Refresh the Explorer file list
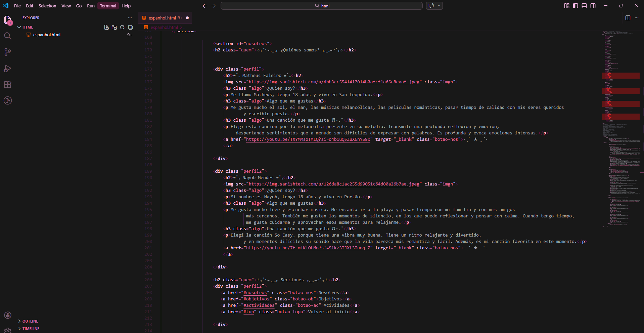 (x=122, y=27)
